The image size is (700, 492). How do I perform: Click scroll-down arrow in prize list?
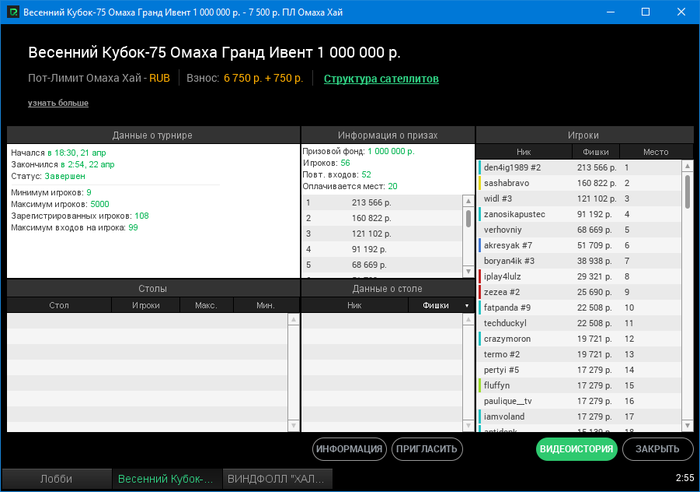click(x=468, y=271)
